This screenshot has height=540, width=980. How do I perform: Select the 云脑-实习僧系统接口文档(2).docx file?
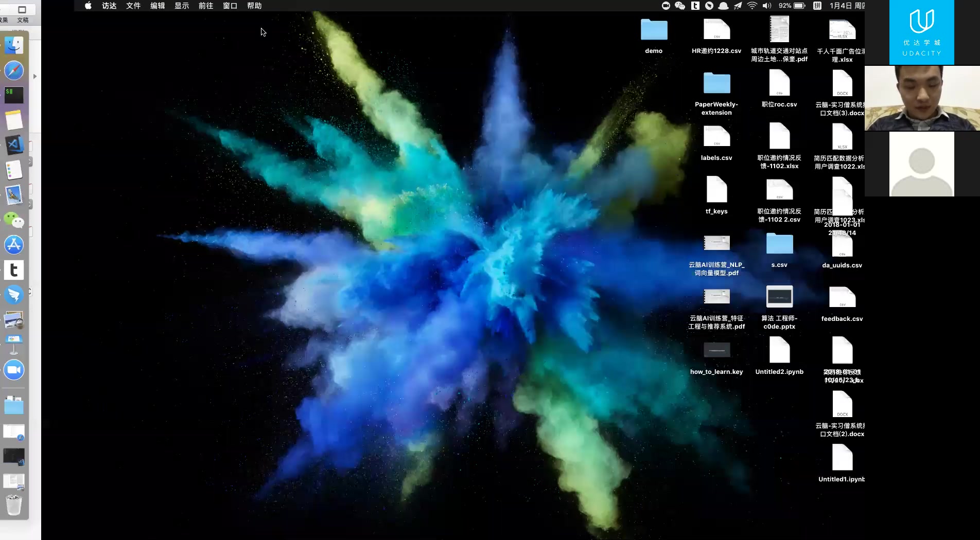(842, 404)
